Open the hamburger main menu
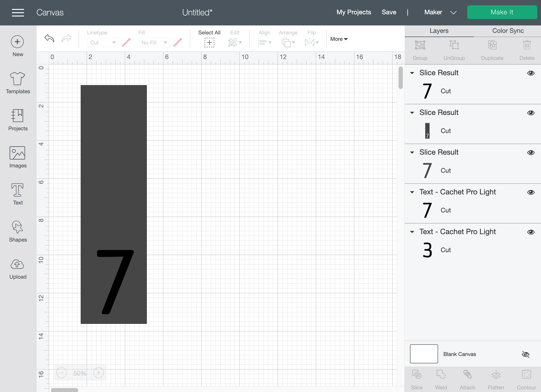This screenshot has height=392, width=541. pyautogui.click(x=18, y=12)
